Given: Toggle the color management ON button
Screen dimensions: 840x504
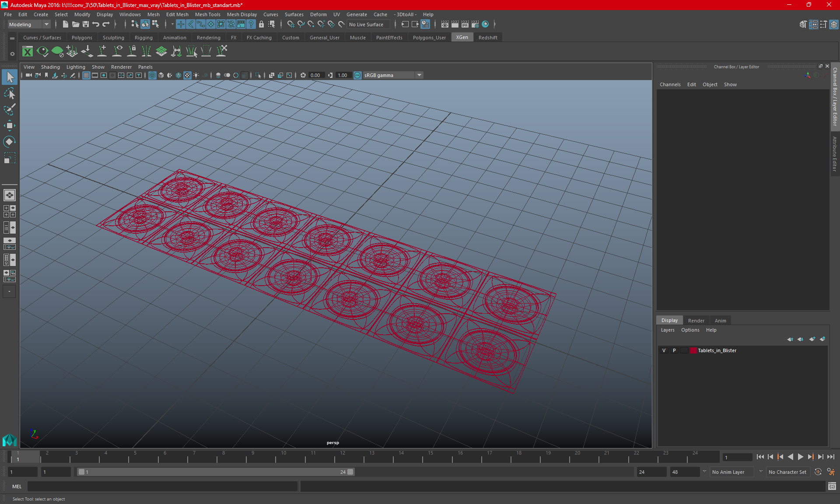Looking at the screenshot, I should (x=357, y=75).
